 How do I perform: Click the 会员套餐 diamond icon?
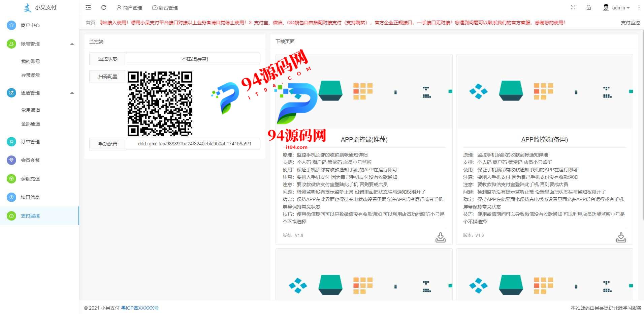click(11, 160)
